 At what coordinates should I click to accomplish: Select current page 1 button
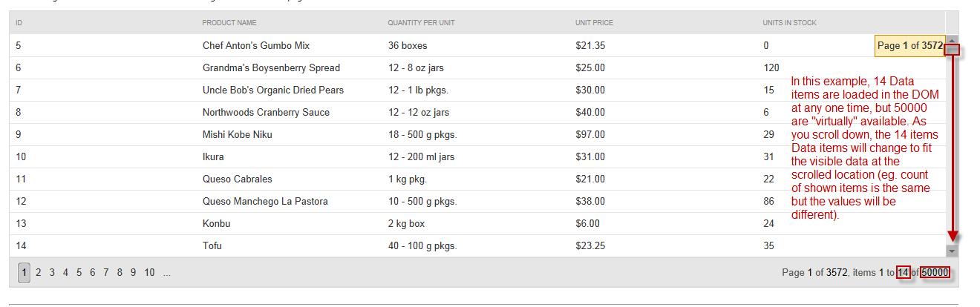[x=24, y=273]
